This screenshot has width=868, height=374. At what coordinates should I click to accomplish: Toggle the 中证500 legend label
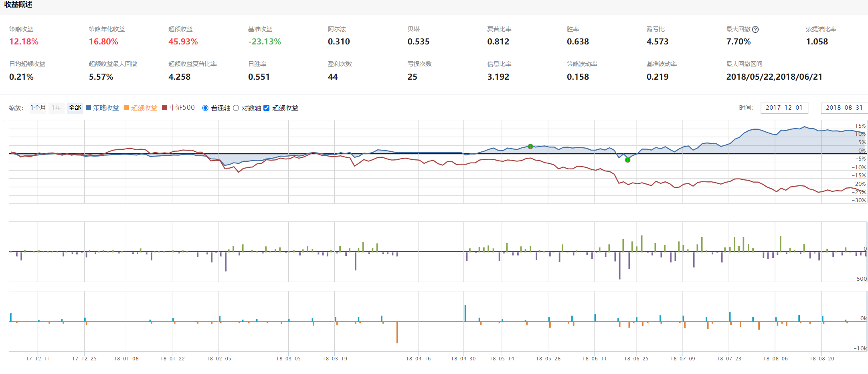[182, 108]
